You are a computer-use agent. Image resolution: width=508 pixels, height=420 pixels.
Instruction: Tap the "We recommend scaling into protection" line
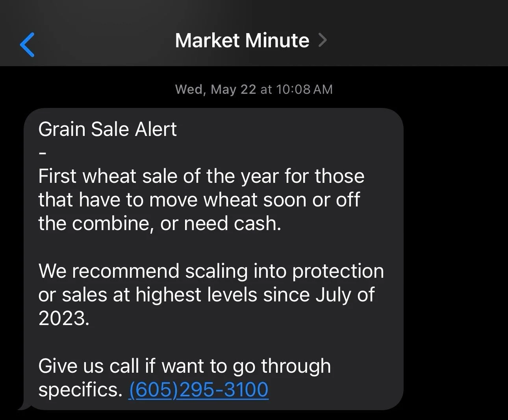(x=211, y=271)
